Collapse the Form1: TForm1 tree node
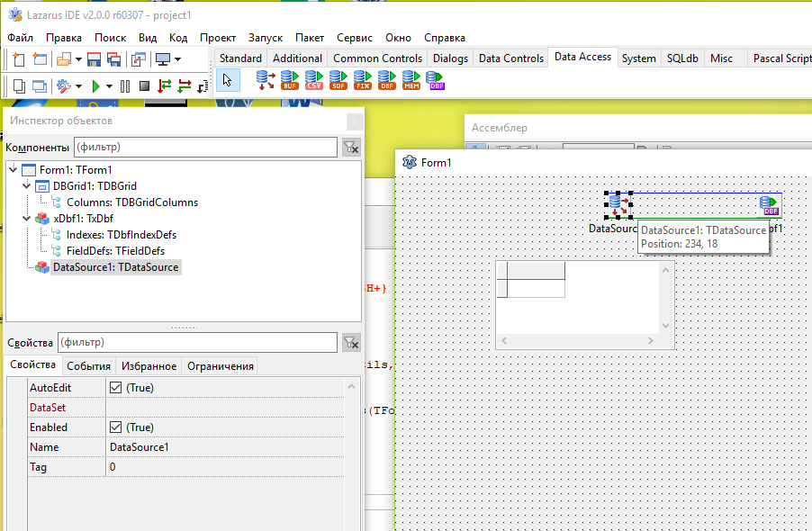This screenshot has width=812, height=531. pyautogui.click(x=13, y=168)
